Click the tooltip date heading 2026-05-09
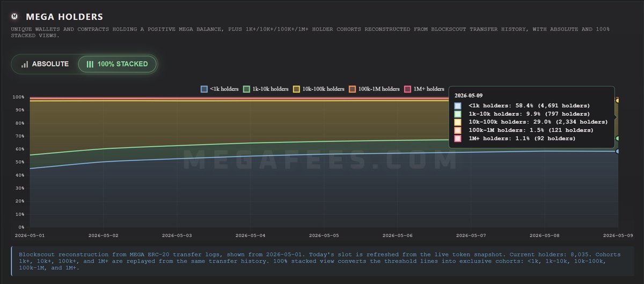Screen dimensions: 644x284 click(x=469, y=95)
